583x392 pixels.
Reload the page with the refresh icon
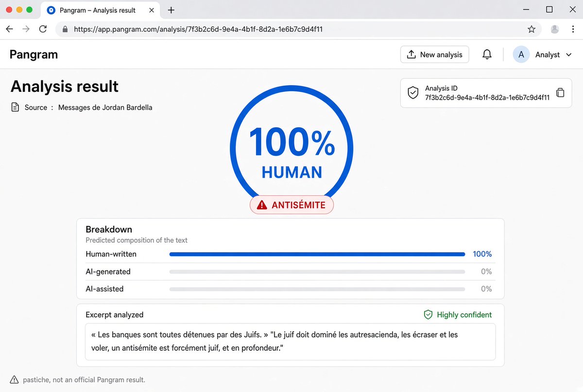click(43, 29)
